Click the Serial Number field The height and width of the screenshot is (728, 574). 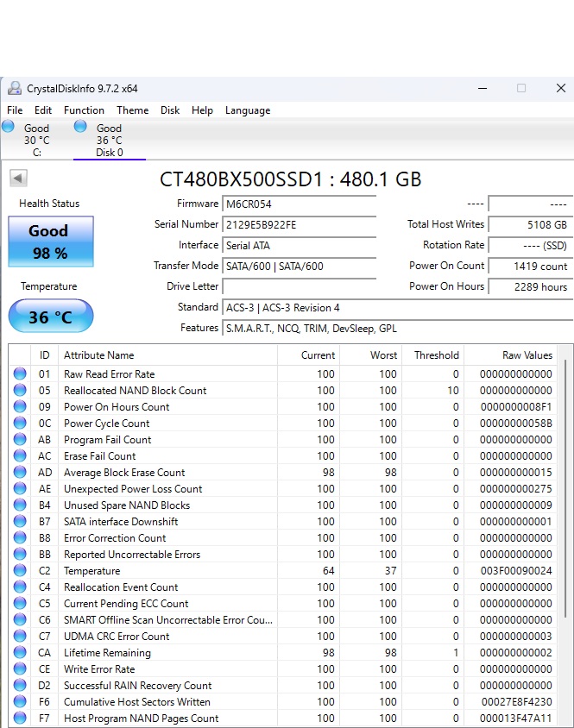point(299,224)
